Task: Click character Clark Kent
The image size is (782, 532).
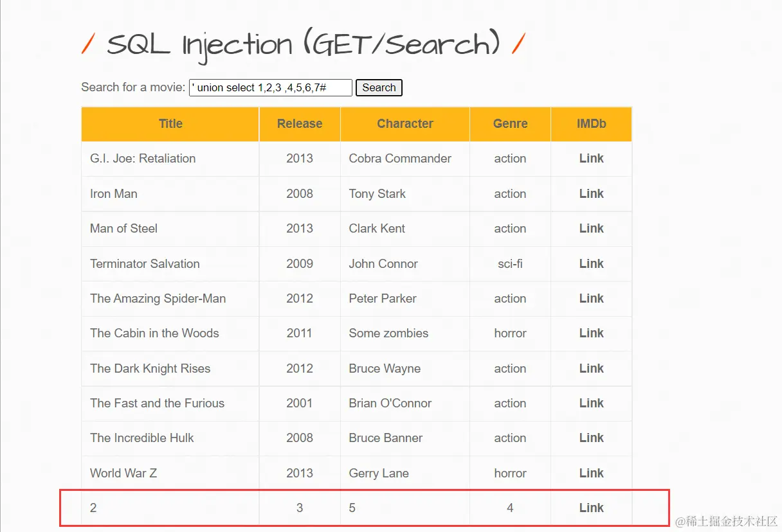Action: 377,229
